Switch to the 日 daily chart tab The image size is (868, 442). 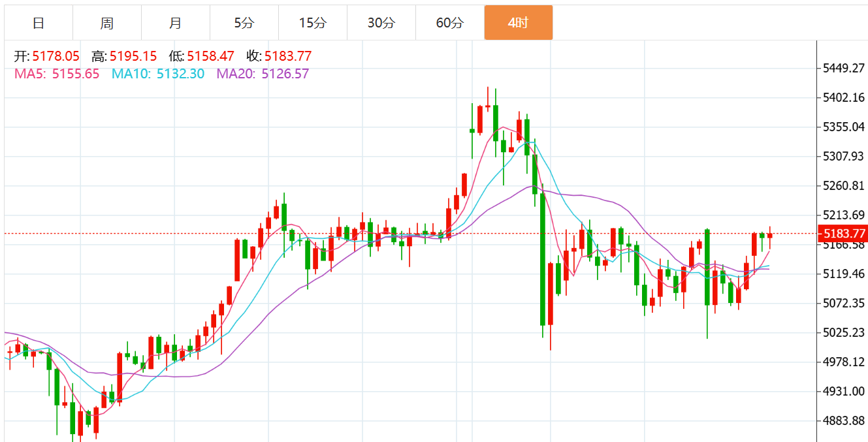[39, 23]
